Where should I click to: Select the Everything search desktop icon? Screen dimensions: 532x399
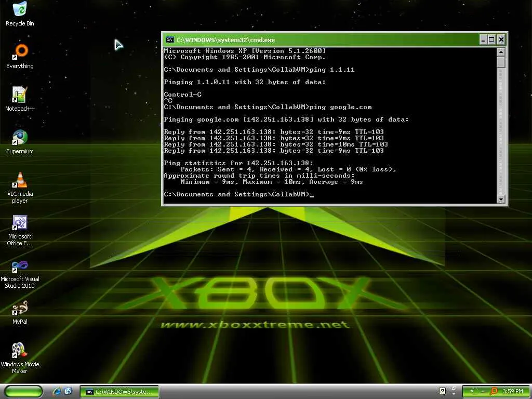pos(20,56)
